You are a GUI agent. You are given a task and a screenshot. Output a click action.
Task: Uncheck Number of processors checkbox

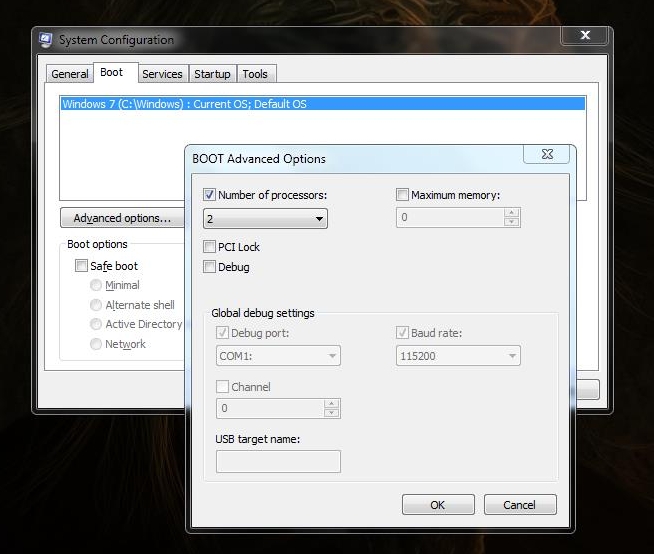pyautogui.click(x=209, y=194)
